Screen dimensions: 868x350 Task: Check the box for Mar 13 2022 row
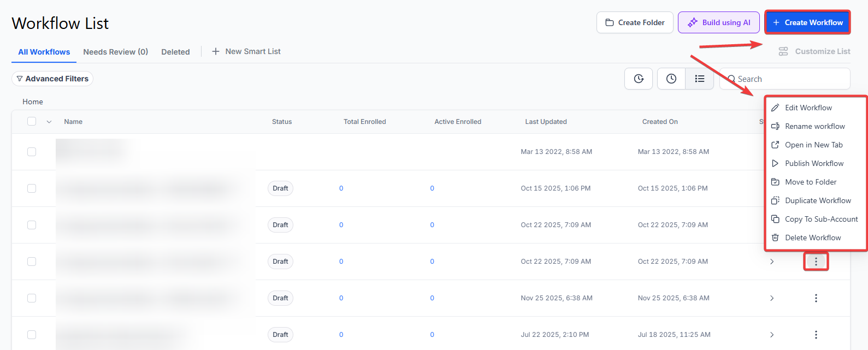(32, 152)
